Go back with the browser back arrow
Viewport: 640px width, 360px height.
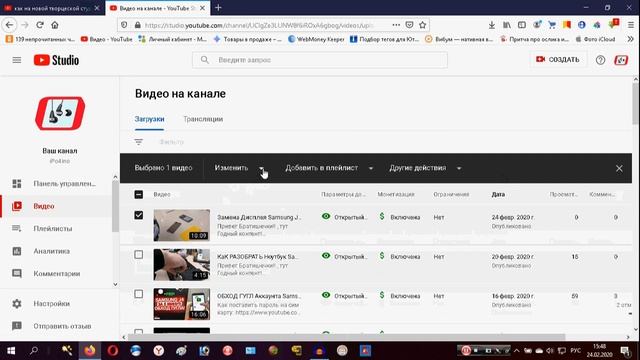tap(9, 25)
